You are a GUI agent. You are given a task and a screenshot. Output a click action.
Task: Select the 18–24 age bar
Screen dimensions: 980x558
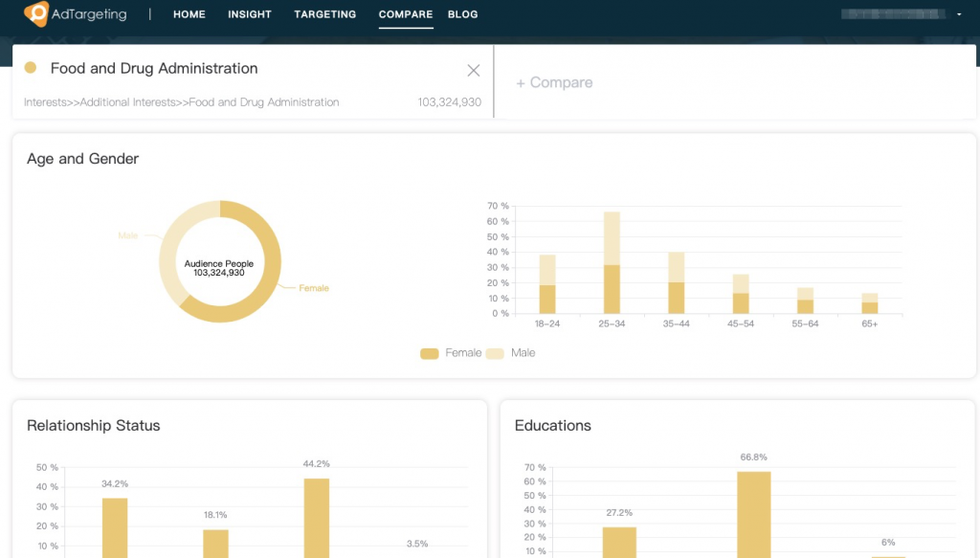point(547,283)
